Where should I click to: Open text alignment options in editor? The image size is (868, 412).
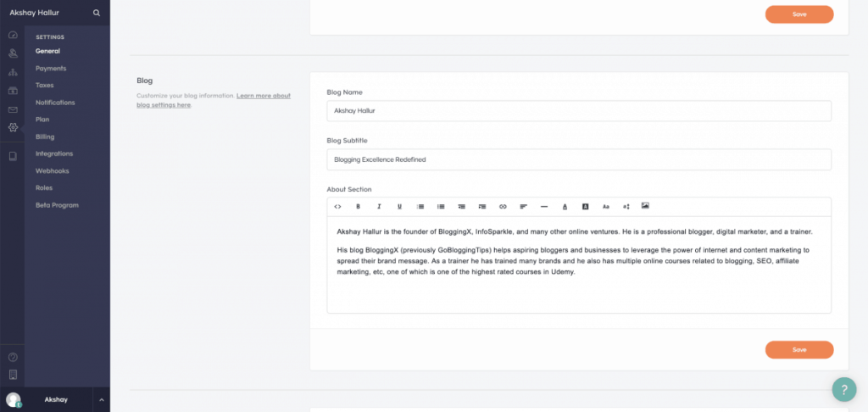(x=524, y=207)
